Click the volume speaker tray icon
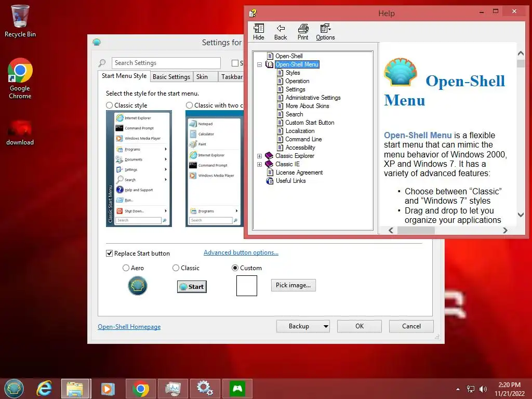The image size is (532, 399). (483, 389)
